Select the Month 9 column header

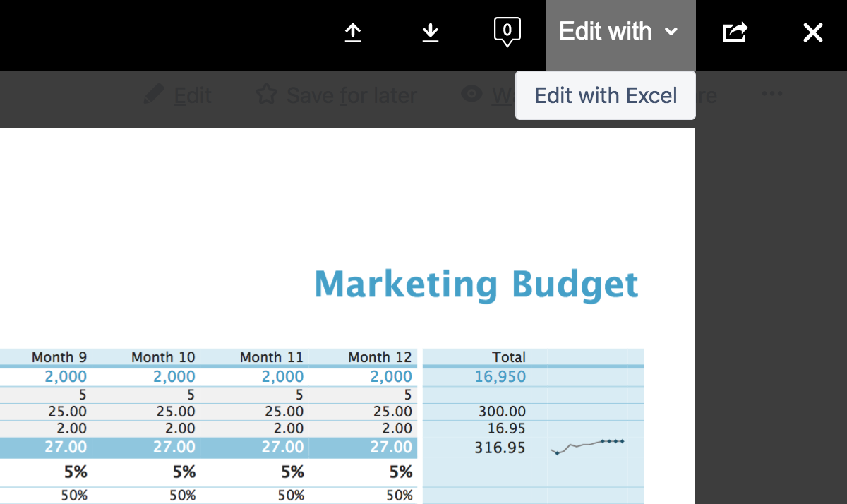click(x=59, y=357)
